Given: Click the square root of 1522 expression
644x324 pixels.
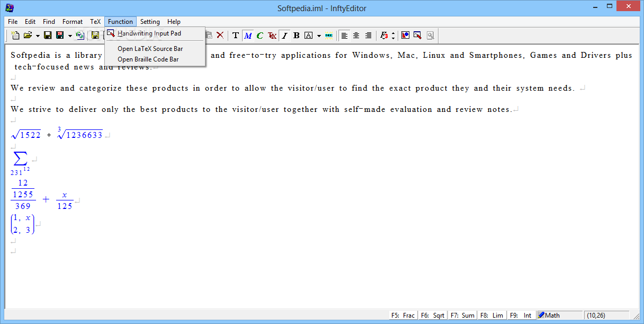Looking at the screenshot, I should click(26, 135).
